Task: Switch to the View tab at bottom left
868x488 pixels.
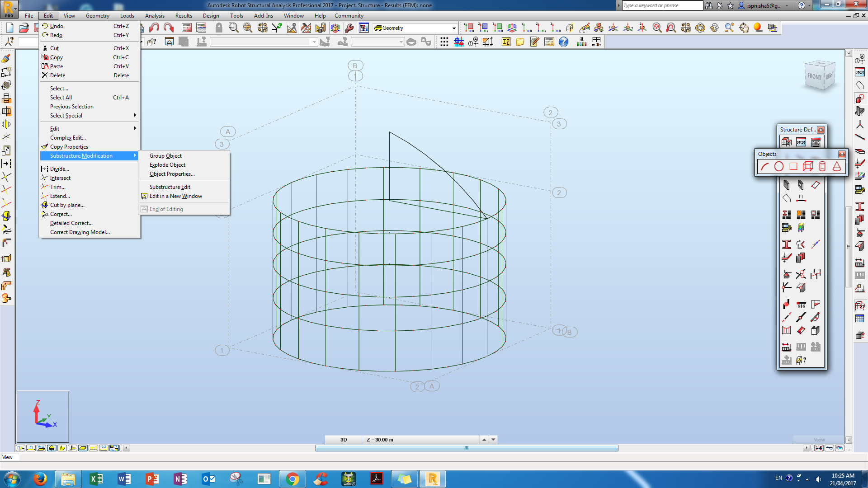Action: pyautogui.click(x=9, y=457)
